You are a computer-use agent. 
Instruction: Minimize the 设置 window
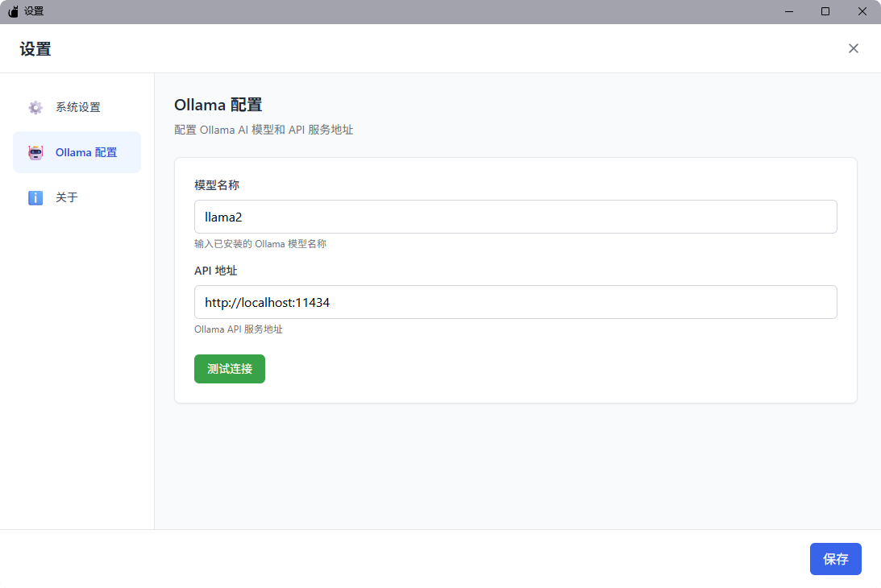[x=787, y=11]
